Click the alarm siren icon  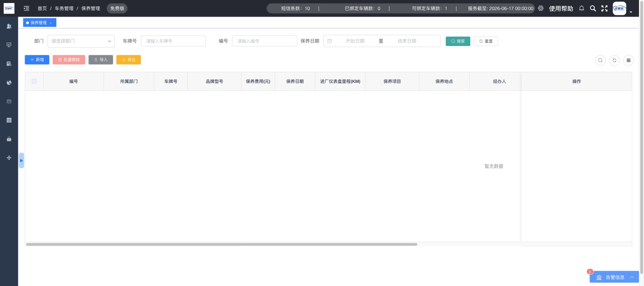[599, 277]
